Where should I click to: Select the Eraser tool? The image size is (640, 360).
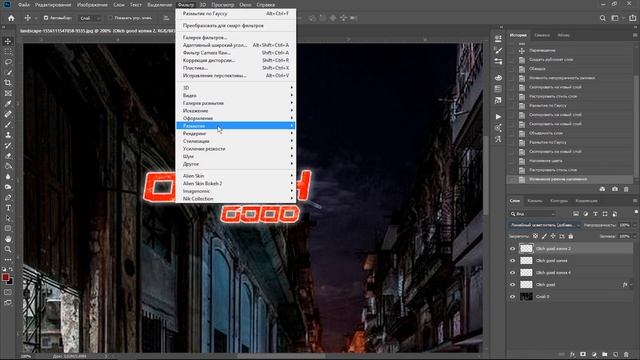tap(8, 156)
